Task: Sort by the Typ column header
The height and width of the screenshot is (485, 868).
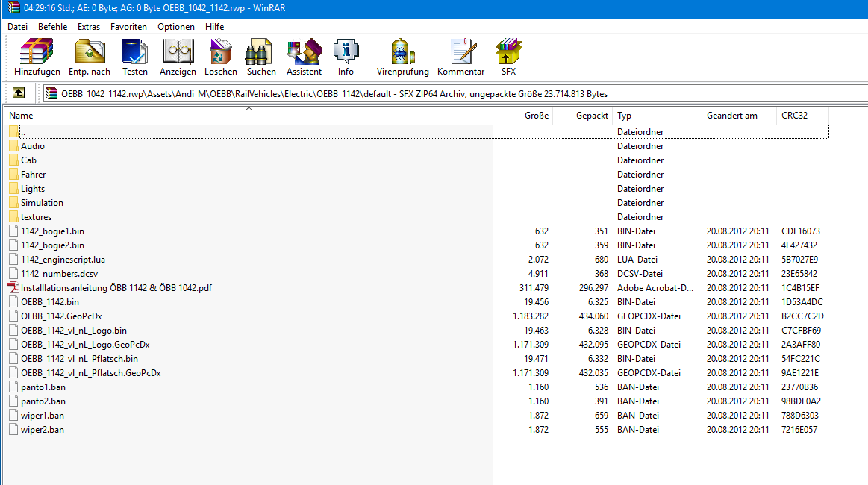Action: tap(657, 115)
